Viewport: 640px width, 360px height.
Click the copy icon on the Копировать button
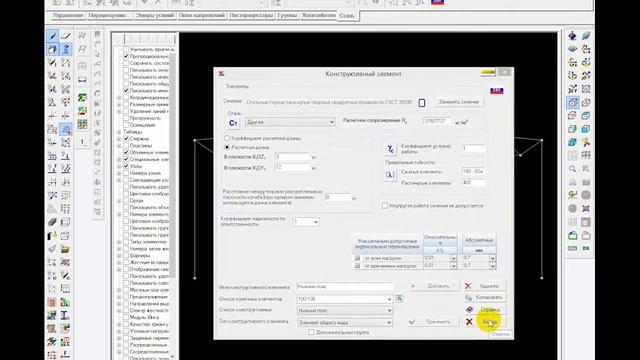coord(469,298)
